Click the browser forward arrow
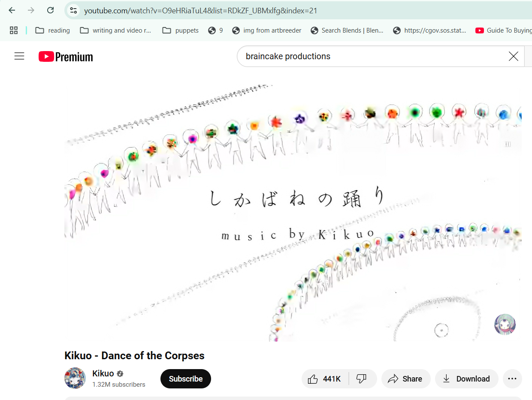 31,10
